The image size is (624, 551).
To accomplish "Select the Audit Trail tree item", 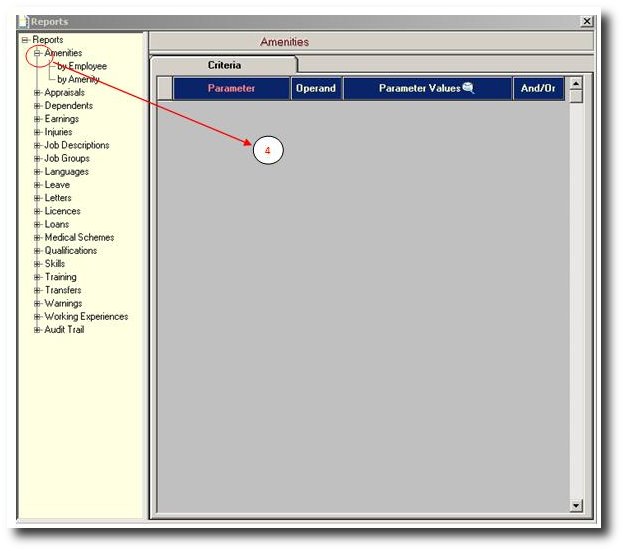I will tap(64, 330).
